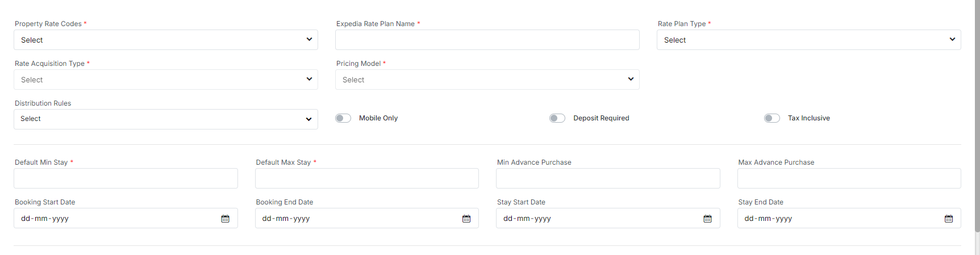Click the Expedia Rate Plan Name field
980x255 pixels.
pyautogui.click(x=487, y=40)
